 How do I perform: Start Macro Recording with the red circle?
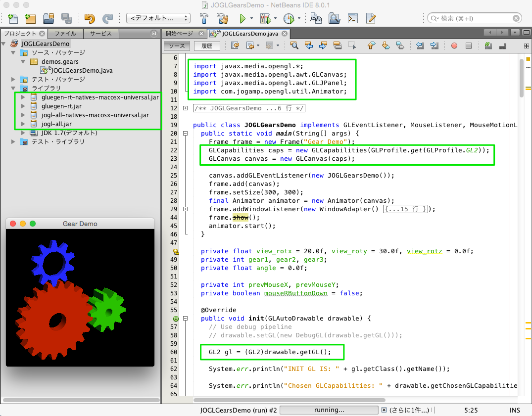454,46
